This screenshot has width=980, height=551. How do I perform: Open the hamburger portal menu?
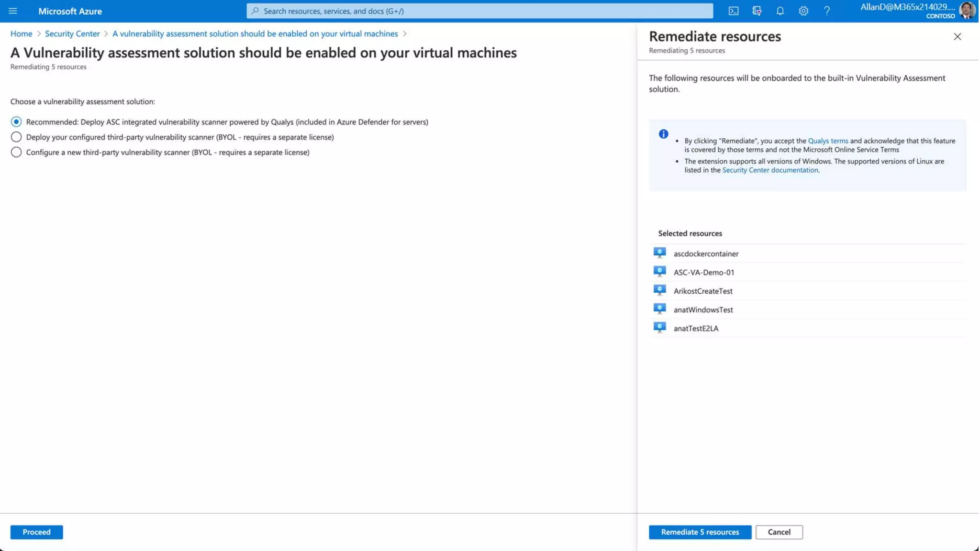[x=13, y=11]
